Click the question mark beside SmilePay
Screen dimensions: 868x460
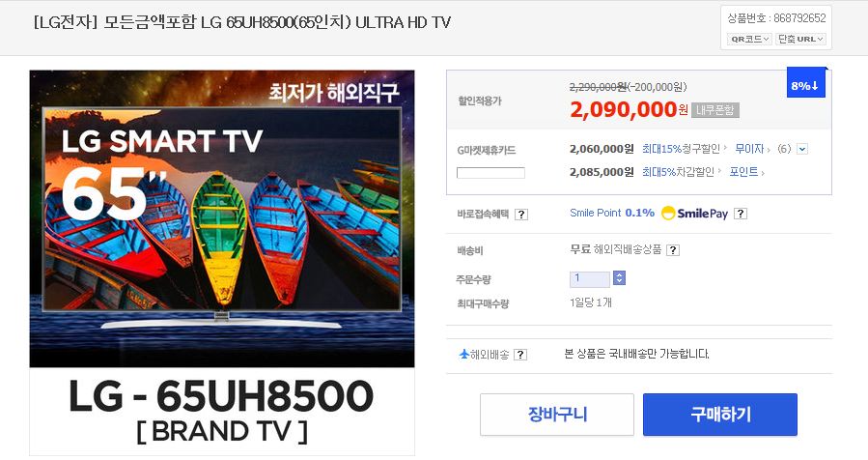(x=741, y=214)
